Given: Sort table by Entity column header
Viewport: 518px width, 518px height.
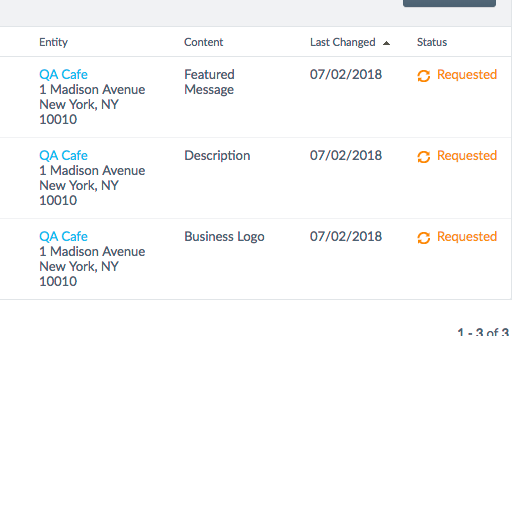Looking at the screenshot, I should point(53,42).
